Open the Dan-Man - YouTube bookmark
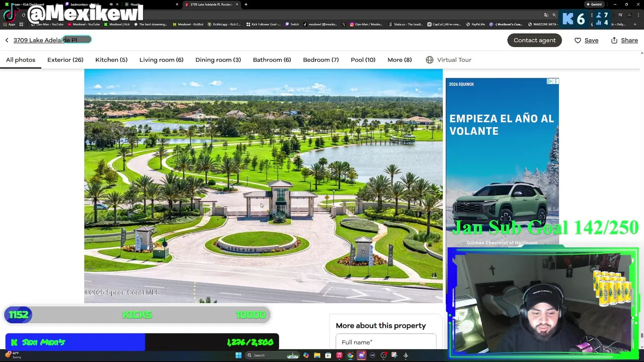 pyautogui.click(x=47, y=24)
